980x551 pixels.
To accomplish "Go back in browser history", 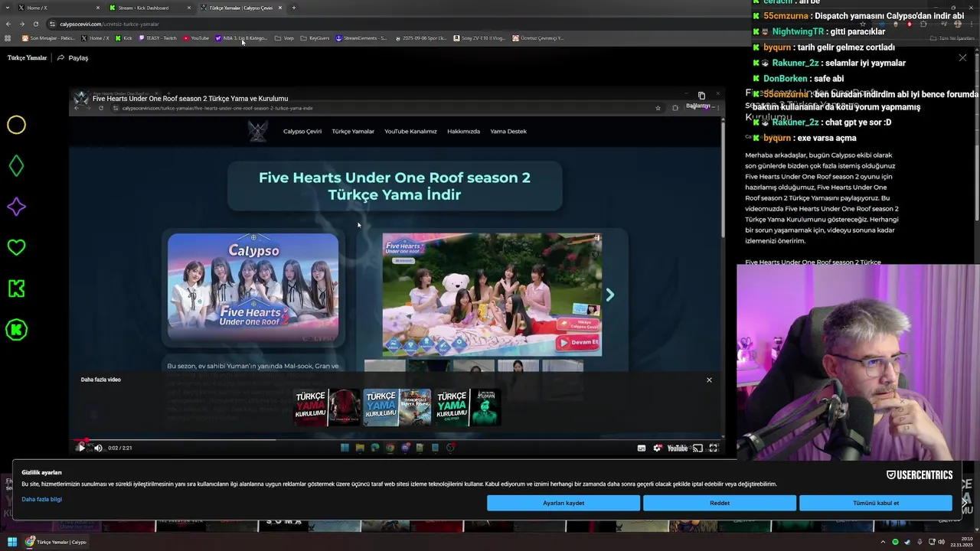I will [8, 24].
